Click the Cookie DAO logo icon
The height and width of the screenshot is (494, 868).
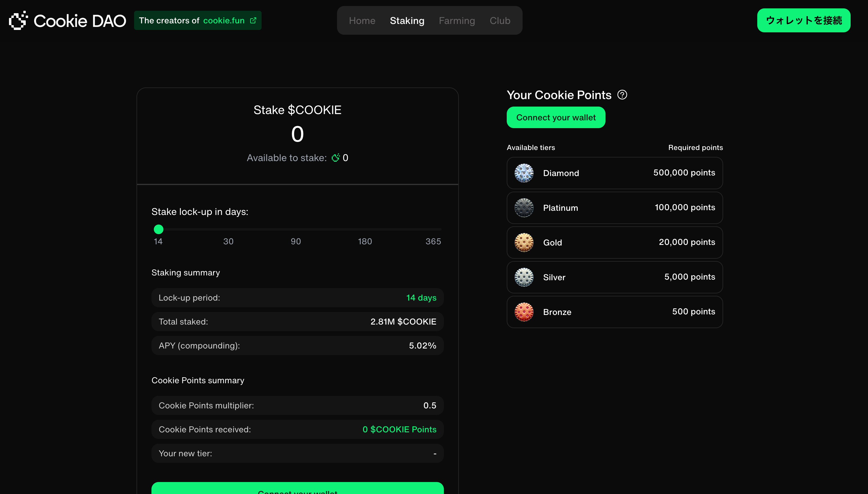(x=18, y=20)
